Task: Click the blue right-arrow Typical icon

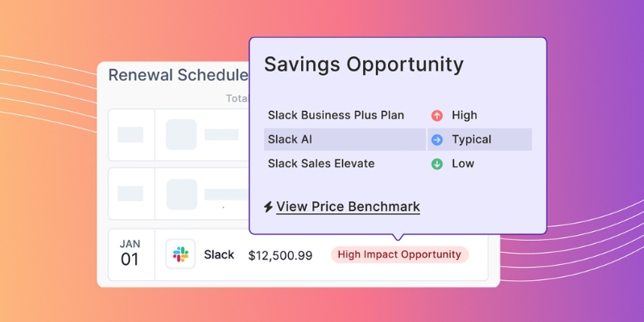Action: pyautogui.click(x=437, y=139)
